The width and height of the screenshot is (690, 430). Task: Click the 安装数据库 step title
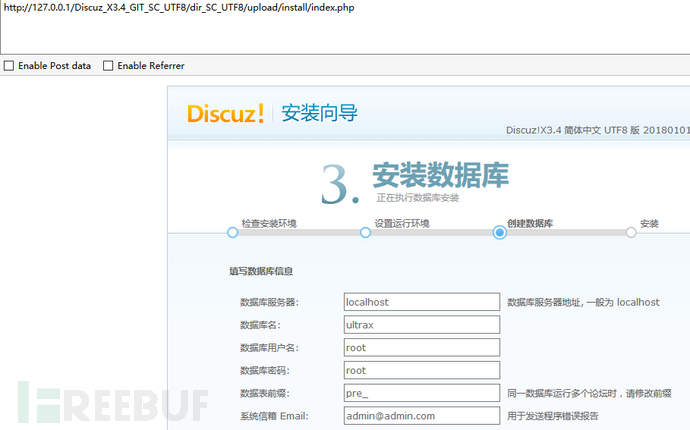[440, 175]
